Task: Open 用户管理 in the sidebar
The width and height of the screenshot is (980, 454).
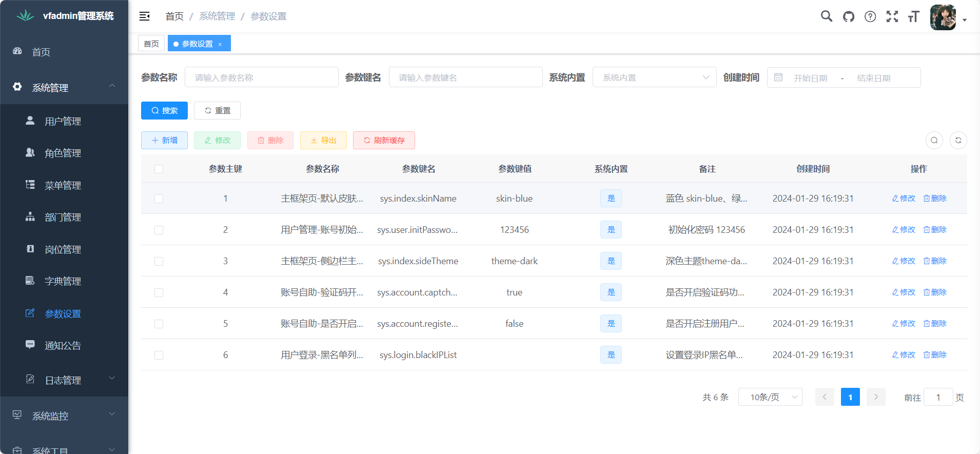Action: point(63,122)
